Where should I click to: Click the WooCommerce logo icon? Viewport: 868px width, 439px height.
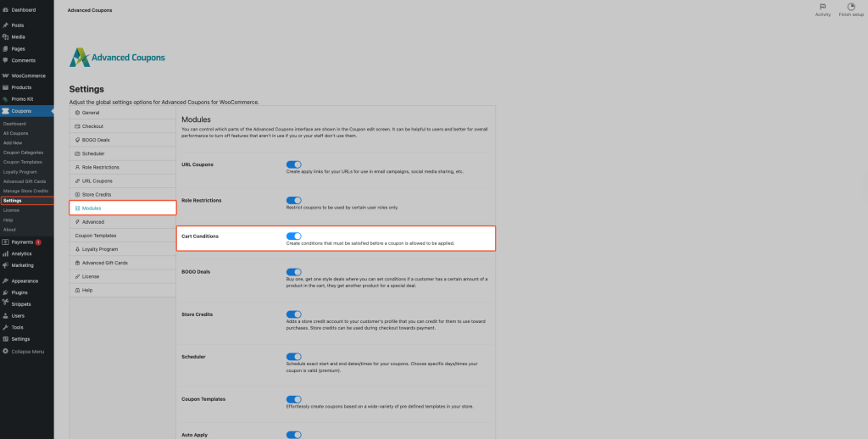(6, 75)
